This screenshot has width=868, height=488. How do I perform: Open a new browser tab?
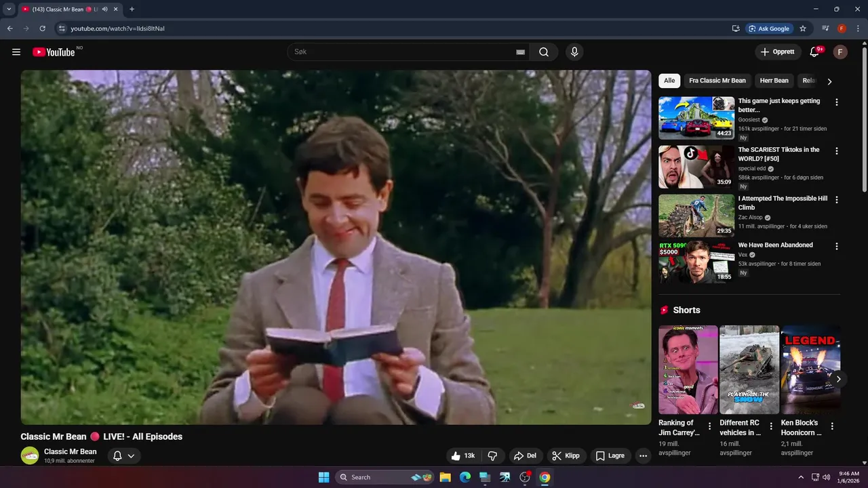[x=132, y=9]
